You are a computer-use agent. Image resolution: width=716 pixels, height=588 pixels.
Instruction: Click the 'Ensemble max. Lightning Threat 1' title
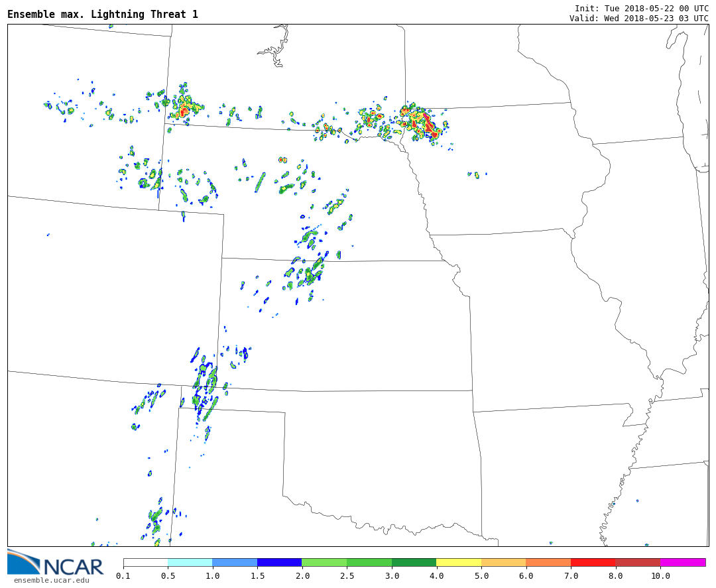[x=103, y=15]
